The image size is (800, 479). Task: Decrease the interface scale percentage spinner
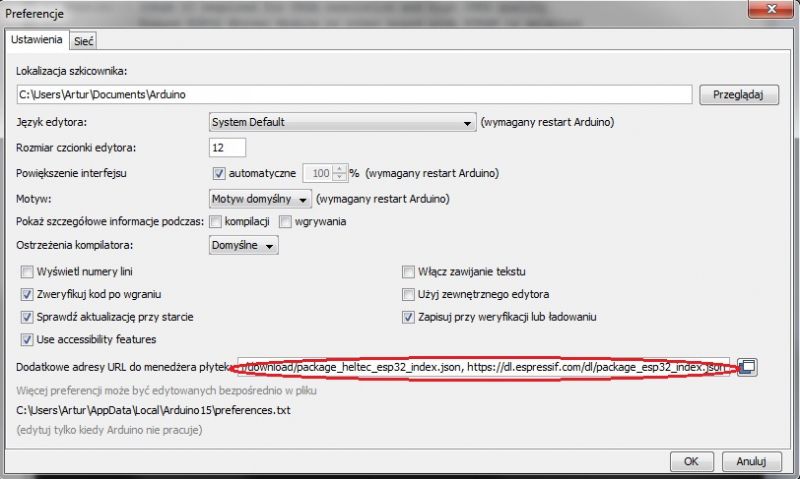[339, 178]
